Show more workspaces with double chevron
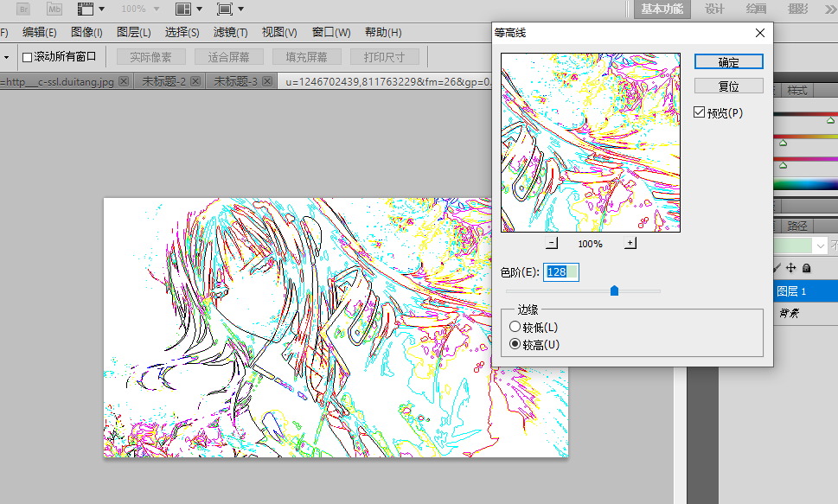This screenshot has height=504, width=838. (831, 10)
